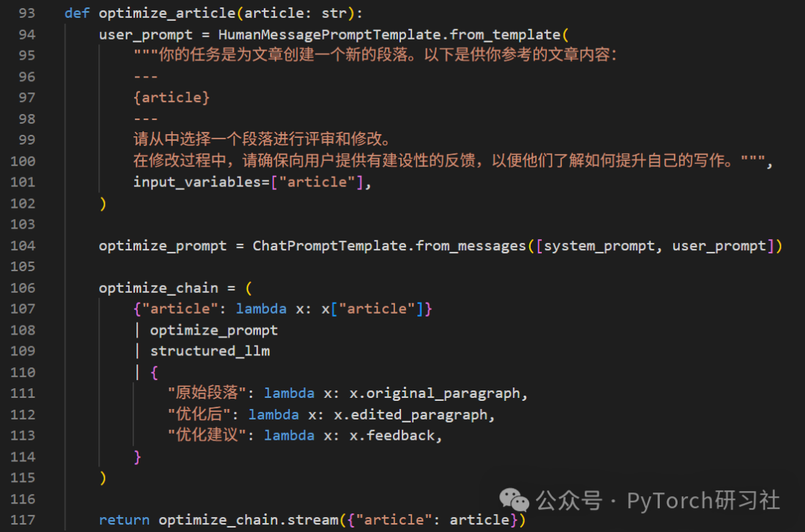Click line number 117 in gutter

[x=22, y=519]
